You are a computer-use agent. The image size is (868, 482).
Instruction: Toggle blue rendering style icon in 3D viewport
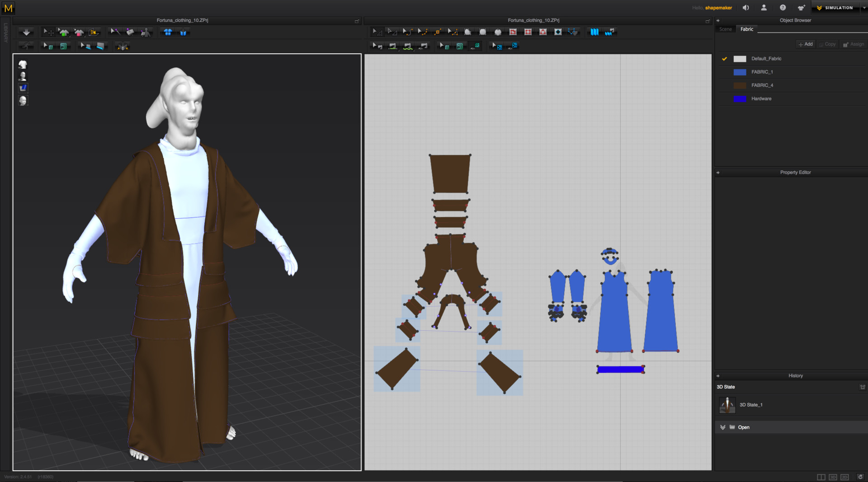click(x=23, y=88)
